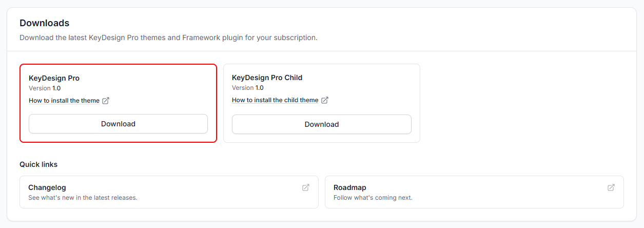Click external link icon beside theme install guide

[x=106, y=101]
